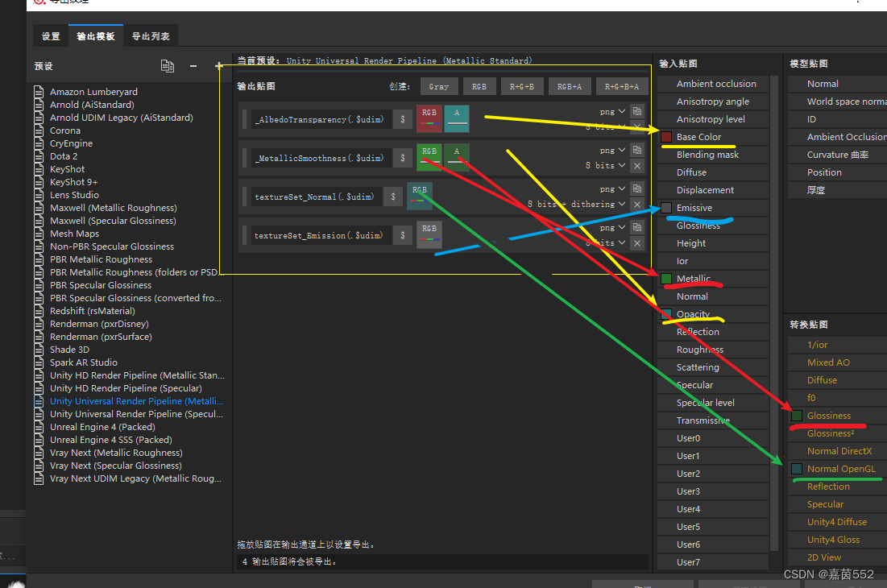887x588 pixels.
Task: Enable the Metallic input map checkbox
Action: pos(665,278)
